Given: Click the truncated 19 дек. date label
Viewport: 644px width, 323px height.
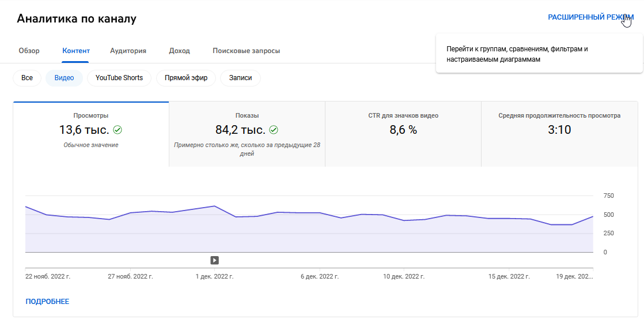Looking at the screenshot, I should 575,276.
